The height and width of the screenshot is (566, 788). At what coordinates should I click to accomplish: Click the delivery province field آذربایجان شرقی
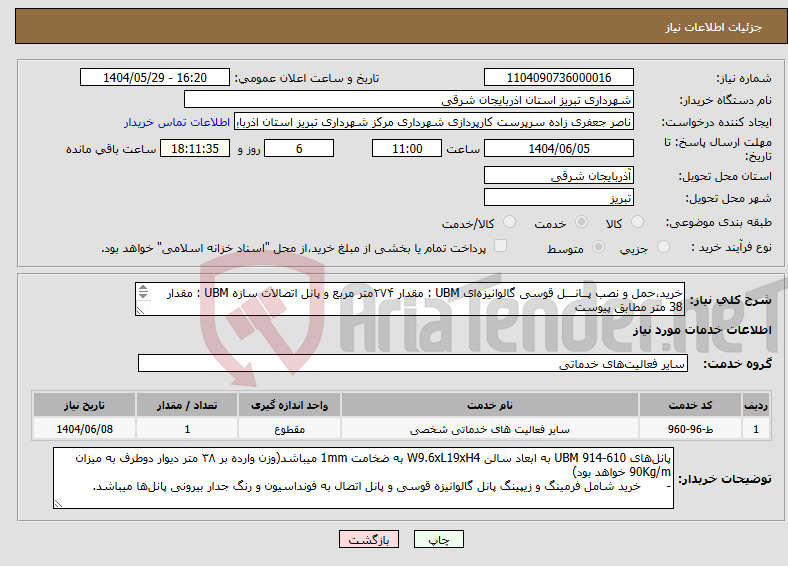point(559,175)
